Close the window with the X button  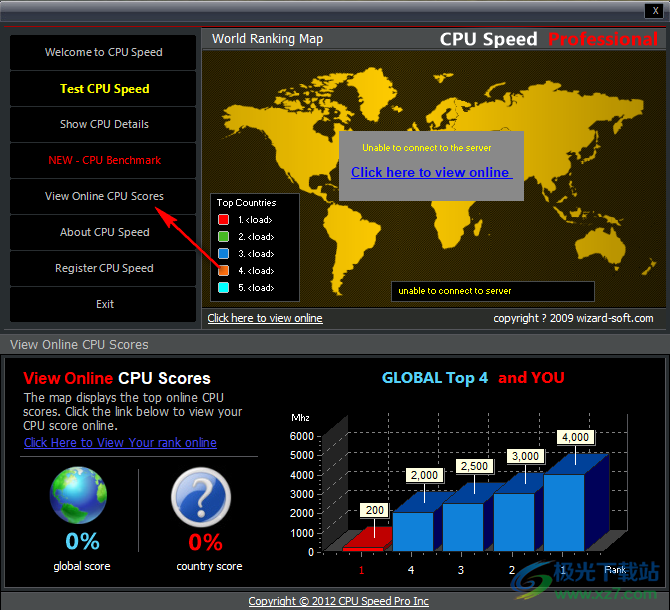pos(655,11)
